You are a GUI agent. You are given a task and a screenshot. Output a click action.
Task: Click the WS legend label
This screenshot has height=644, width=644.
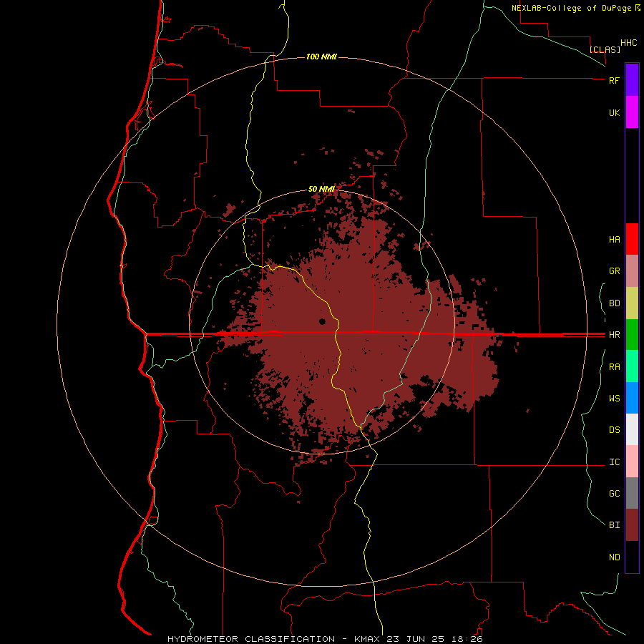[614, 398]
